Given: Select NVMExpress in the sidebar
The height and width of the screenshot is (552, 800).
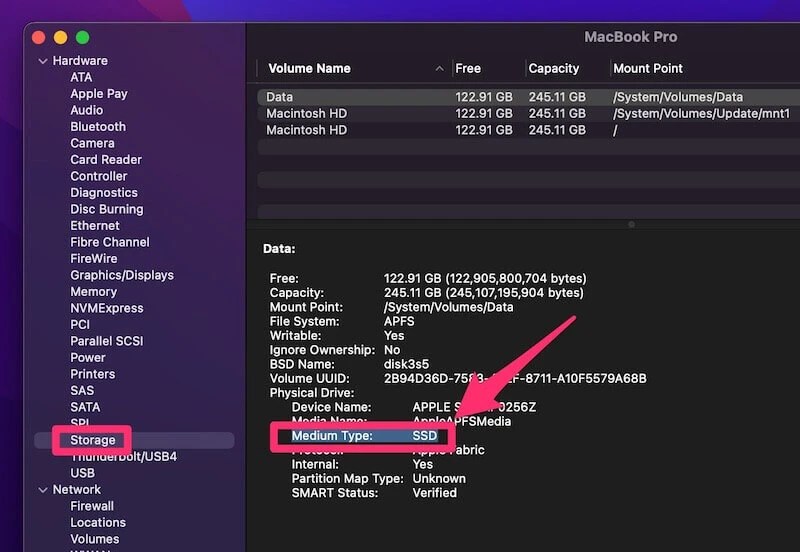Looking at the screenshot, I should coord(107,308).
